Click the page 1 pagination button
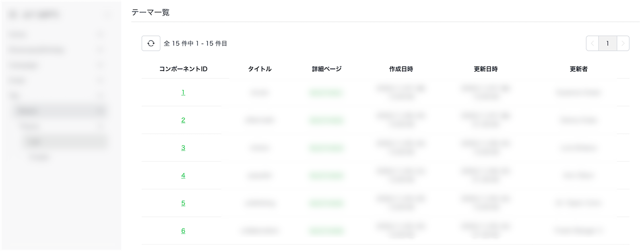The width and height of the screenshot is (644, 251). [x=608, y=43]
